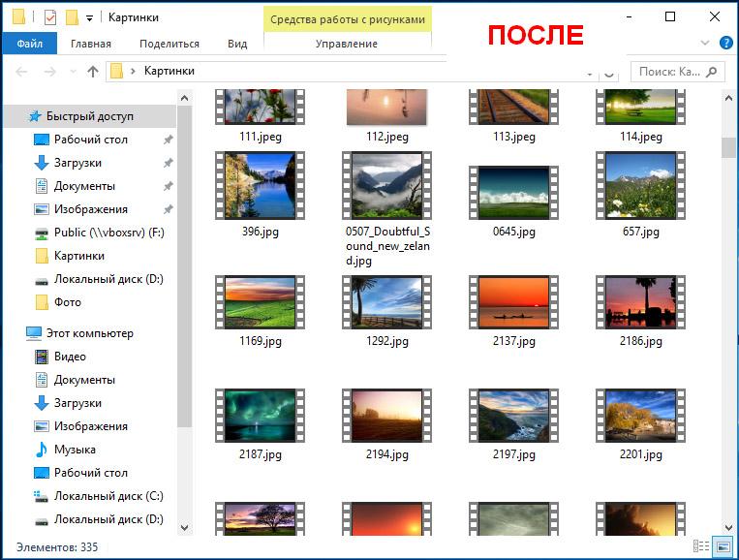This screenshot has height=560, width=739.
Task: Select the 2194.jpg thumbnail
Action: [x=387, y=416]
